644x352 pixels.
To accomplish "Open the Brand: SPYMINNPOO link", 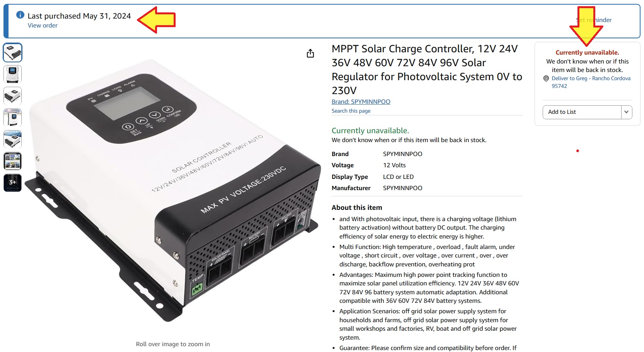I will coord(361,102).
